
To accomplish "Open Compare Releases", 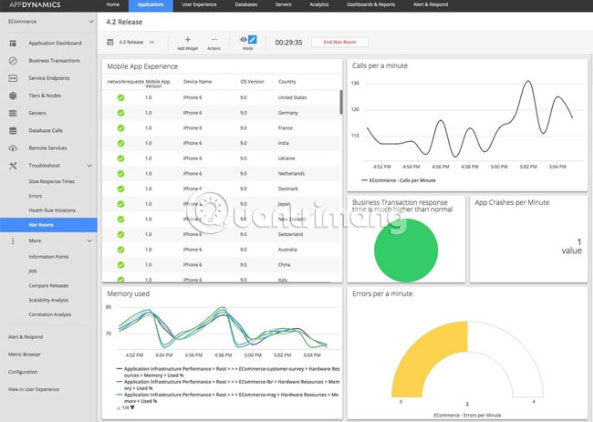I will pyautogui.click(x=48, y=285).
